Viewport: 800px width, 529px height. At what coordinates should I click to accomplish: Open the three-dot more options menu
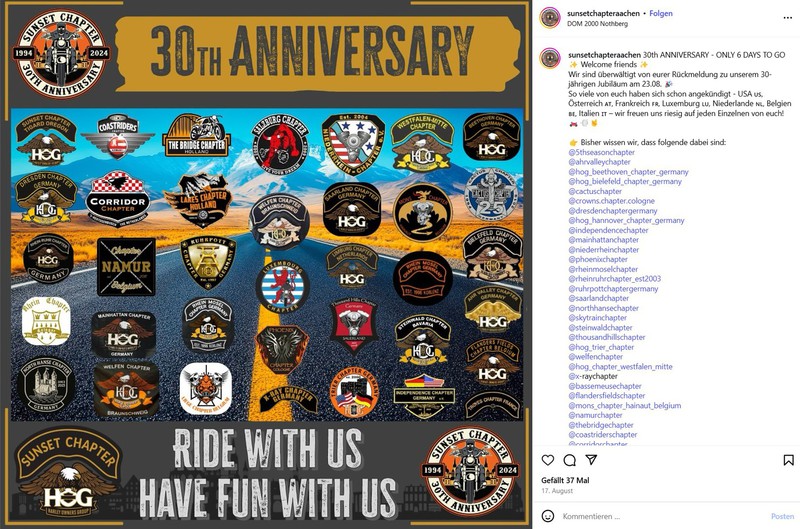click(x=787, y=18)
